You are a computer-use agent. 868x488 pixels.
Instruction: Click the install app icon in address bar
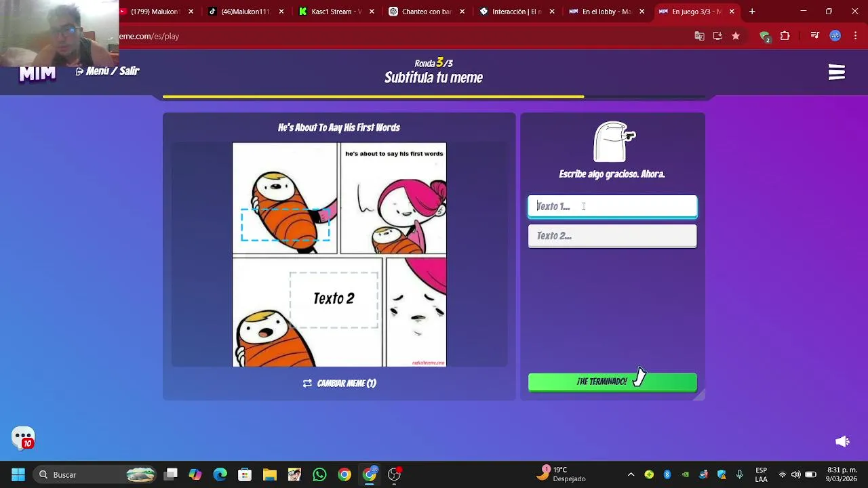(x=717, y=36)
